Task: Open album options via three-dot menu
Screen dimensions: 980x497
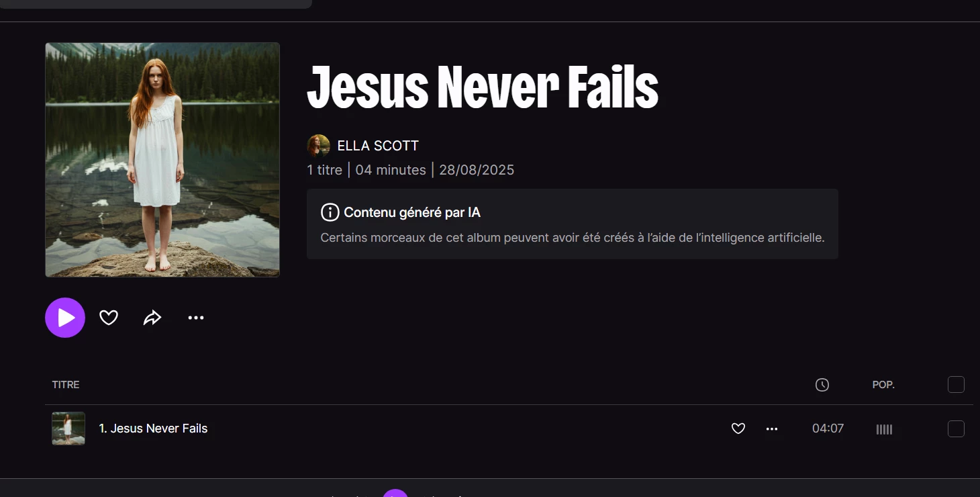Action: 196,318
